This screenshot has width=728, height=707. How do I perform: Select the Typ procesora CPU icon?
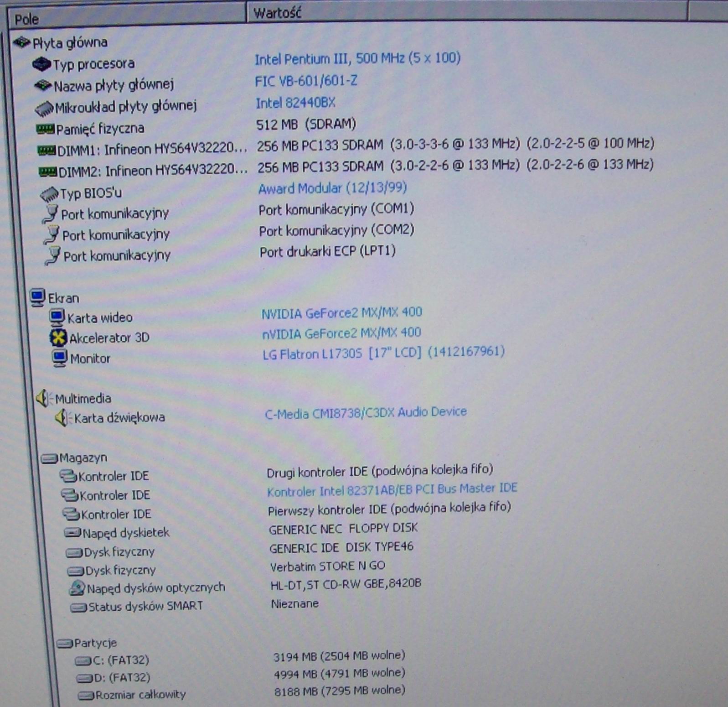coord(41,64)
